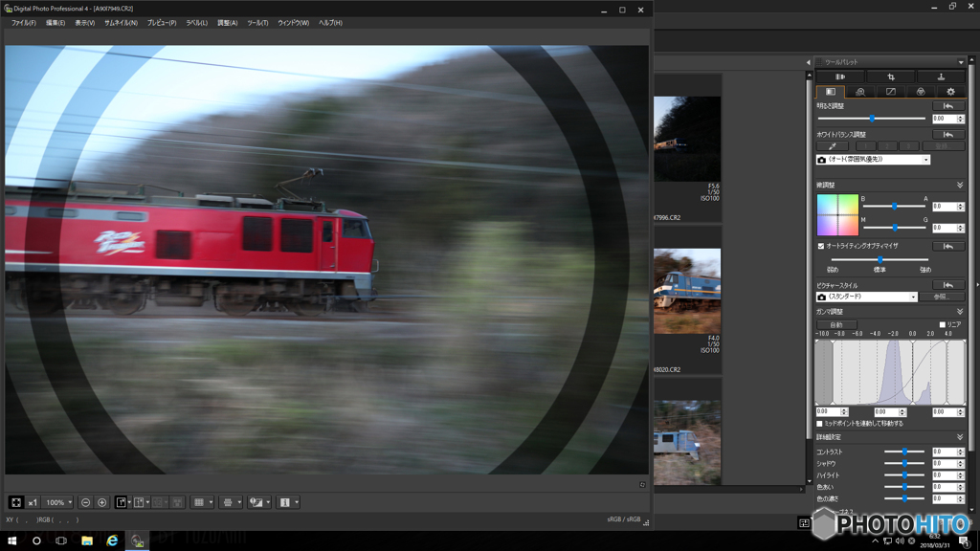The image size is (980, 551).
Task: Open the ファイル(F) menu
Action: click(x=24, y=23)
